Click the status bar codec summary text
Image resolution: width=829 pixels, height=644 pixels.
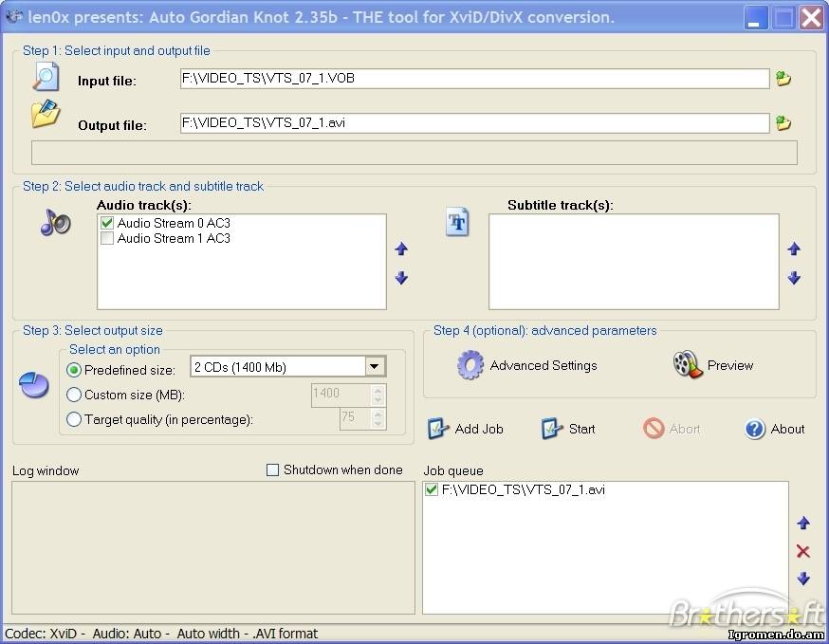tap(161, 634)
